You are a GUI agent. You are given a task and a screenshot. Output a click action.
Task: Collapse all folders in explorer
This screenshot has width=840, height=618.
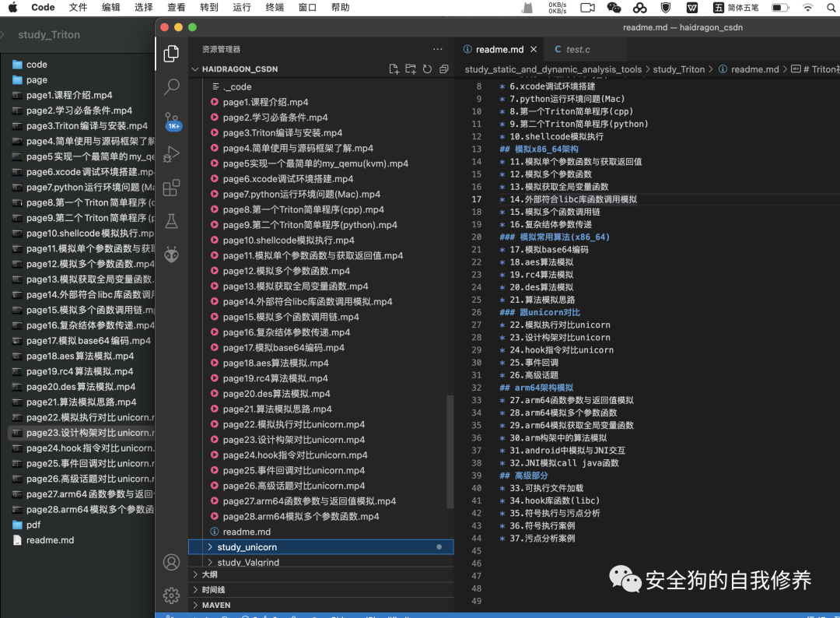pyautogui.click(x=443, y=69)
